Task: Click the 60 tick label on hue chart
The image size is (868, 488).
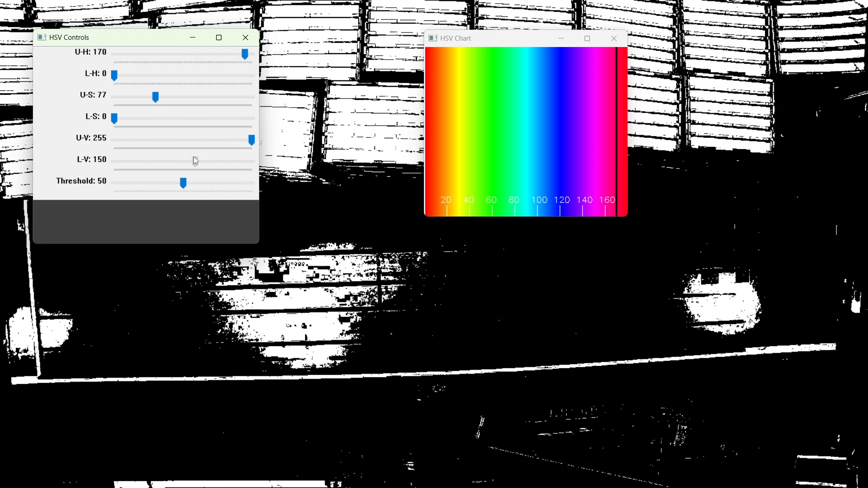Action: [x=491, y=200]
